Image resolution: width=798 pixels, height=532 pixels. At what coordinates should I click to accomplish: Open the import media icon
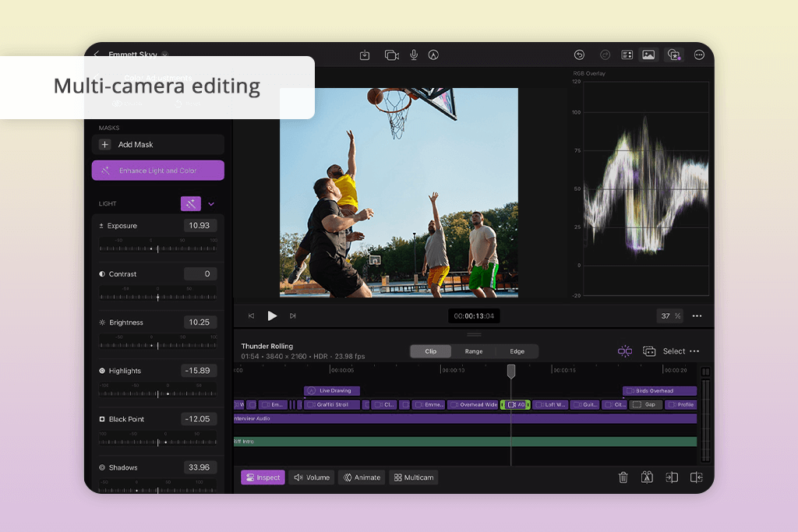365,55
